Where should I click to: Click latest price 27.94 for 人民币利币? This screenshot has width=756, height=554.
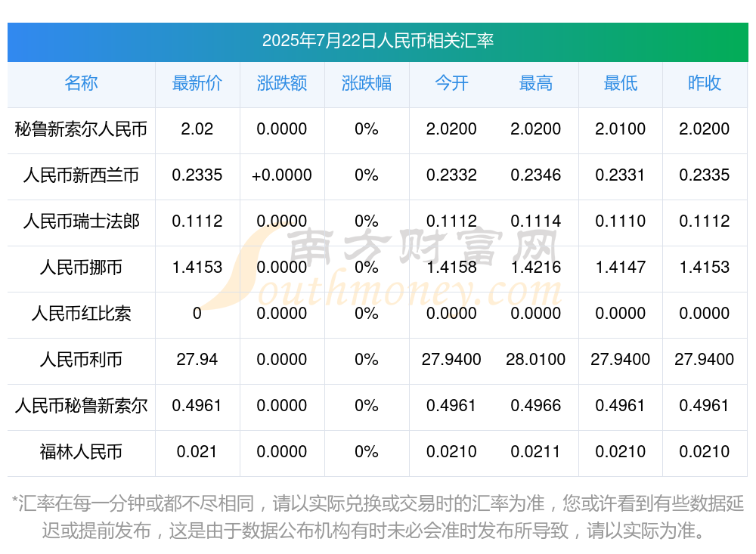(x=197, y=359)
